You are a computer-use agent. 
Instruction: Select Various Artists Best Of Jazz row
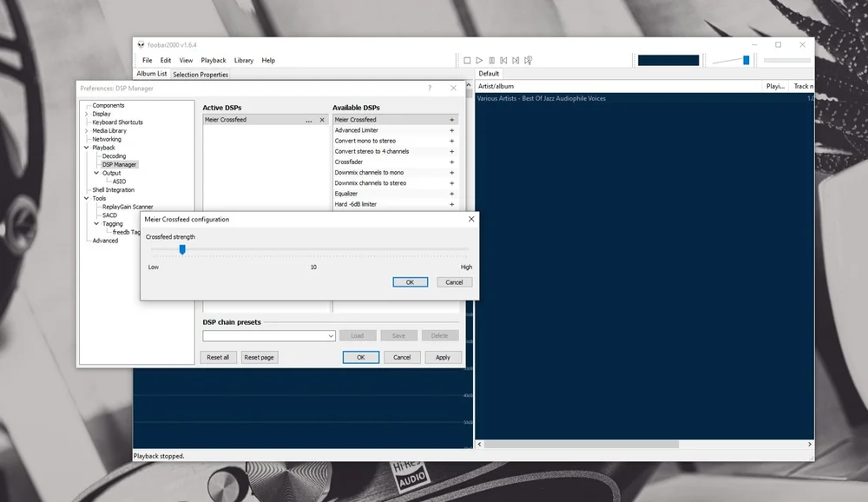click(644, 99)
